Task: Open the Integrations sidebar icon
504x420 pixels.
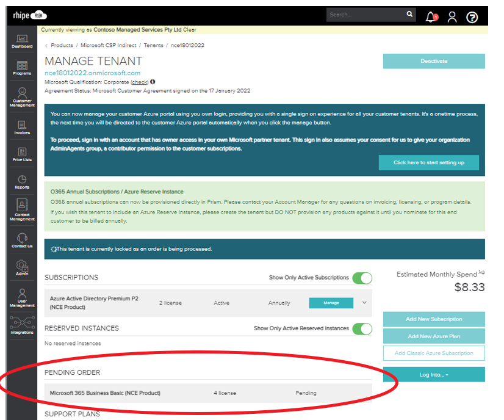Action: click(x=22, y=325)
